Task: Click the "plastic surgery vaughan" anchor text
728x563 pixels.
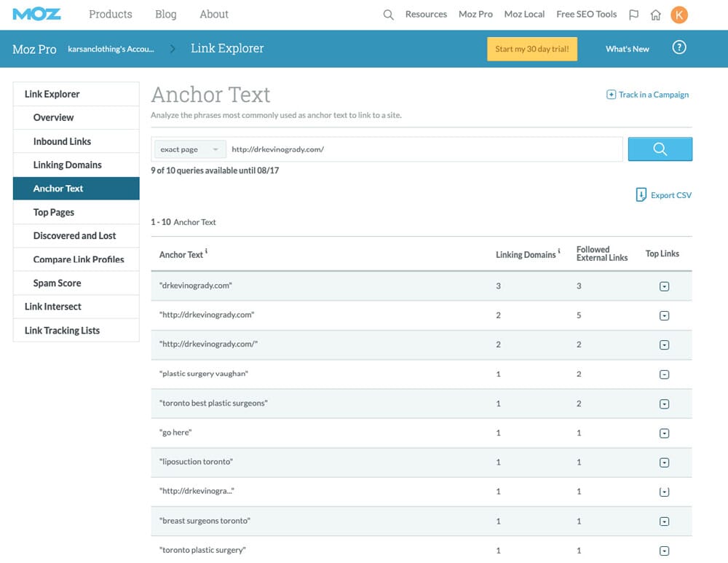Action: pyautogui.click(x=204, y=374)
